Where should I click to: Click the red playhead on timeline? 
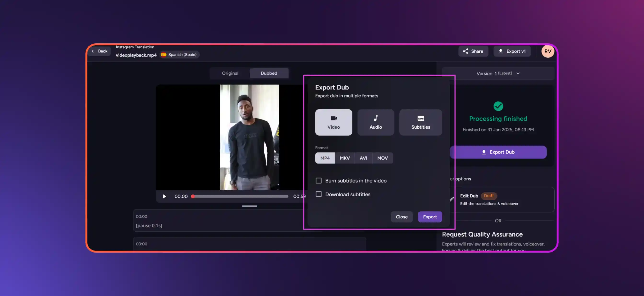pyautogui.click(x=193, y=196)
